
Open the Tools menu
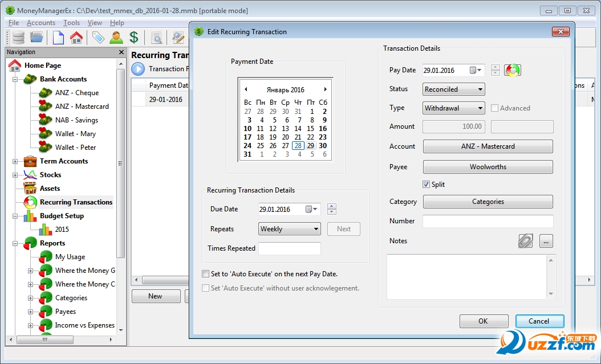pos(71,23)
